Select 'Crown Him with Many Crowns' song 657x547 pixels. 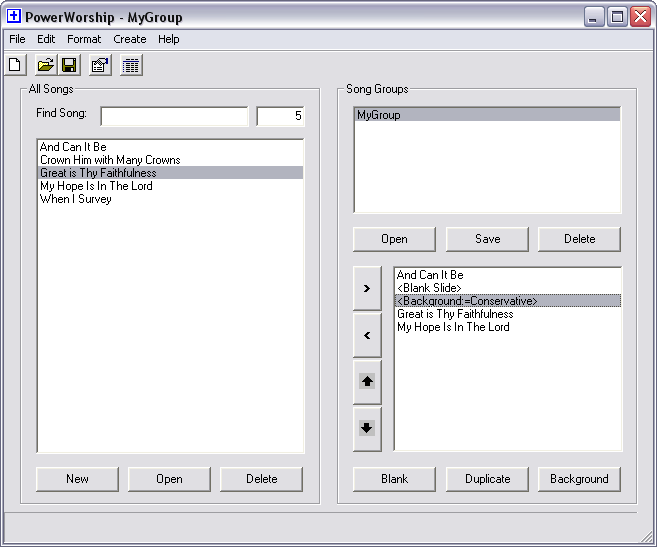[x=171, y=160]
